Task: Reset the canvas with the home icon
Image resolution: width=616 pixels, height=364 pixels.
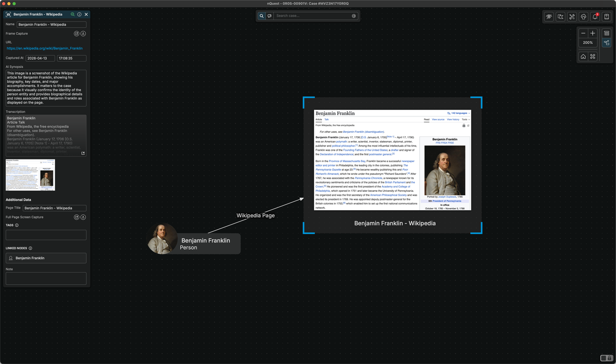Action: [x=583, y=56]
